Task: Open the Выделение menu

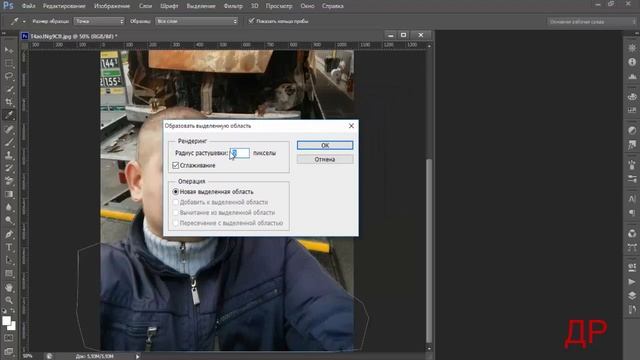Action: coord(201,6)
